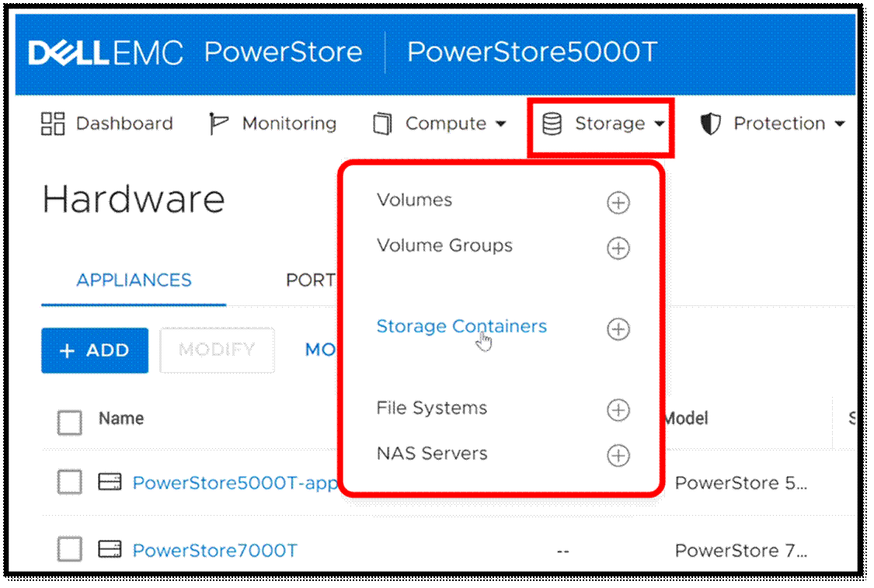Click the Monitoring flag icon

point(218,124)
